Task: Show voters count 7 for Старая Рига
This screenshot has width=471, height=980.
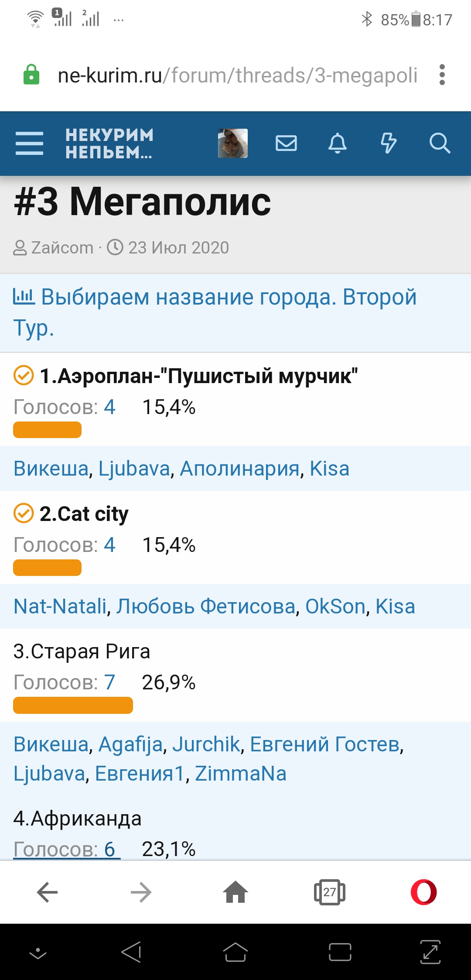Action: point(109,682)
